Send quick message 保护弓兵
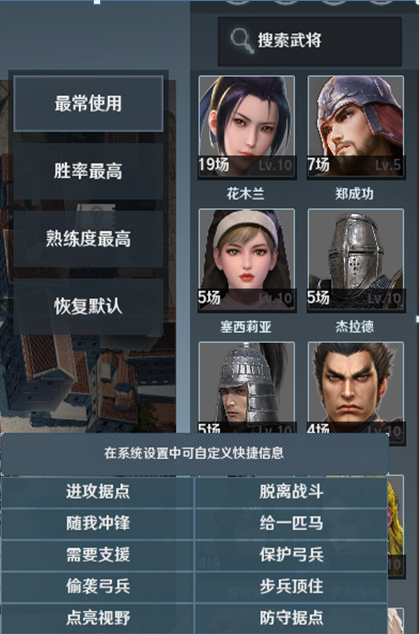Image resolution: width=419 pixels, height=634 pixels. pos(291,555)
